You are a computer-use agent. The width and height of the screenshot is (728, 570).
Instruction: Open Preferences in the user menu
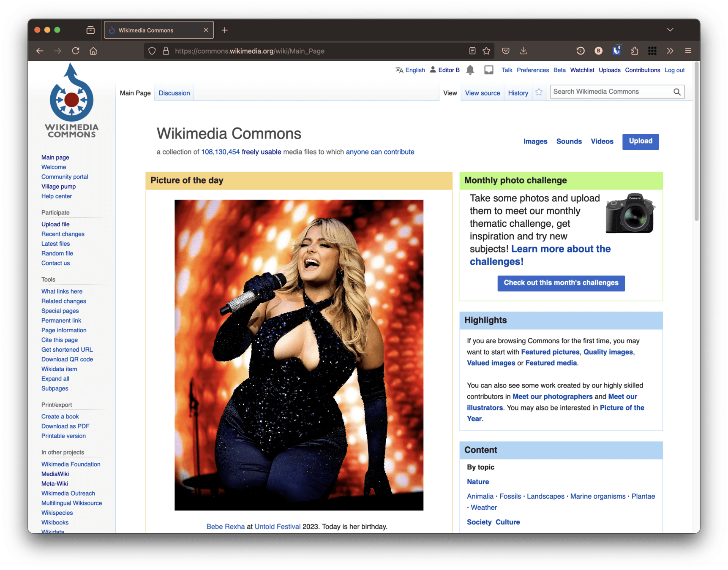tap(533, 70)
